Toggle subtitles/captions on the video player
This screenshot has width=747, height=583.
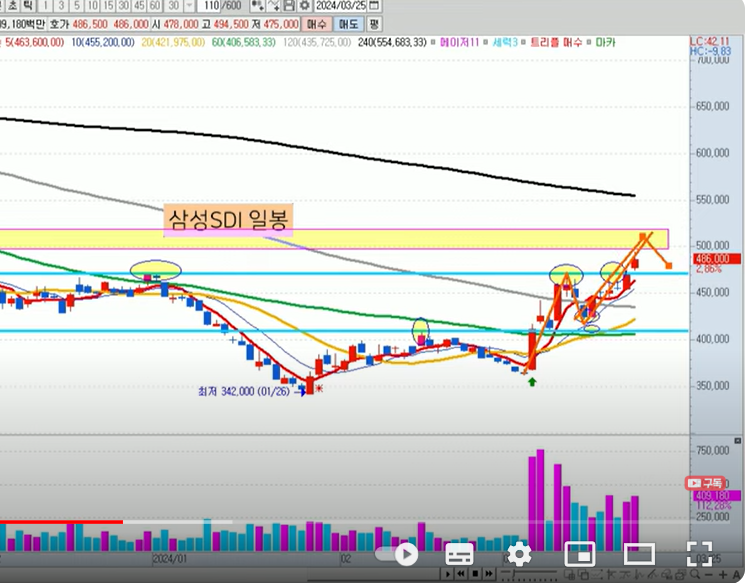click(x=459, y=554)
